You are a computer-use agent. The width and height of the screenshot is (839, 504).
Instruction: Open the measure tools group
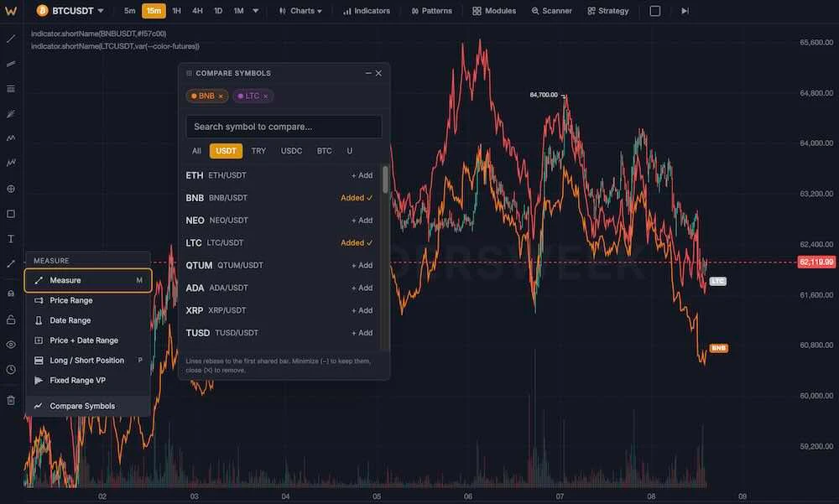click(11, 264)
